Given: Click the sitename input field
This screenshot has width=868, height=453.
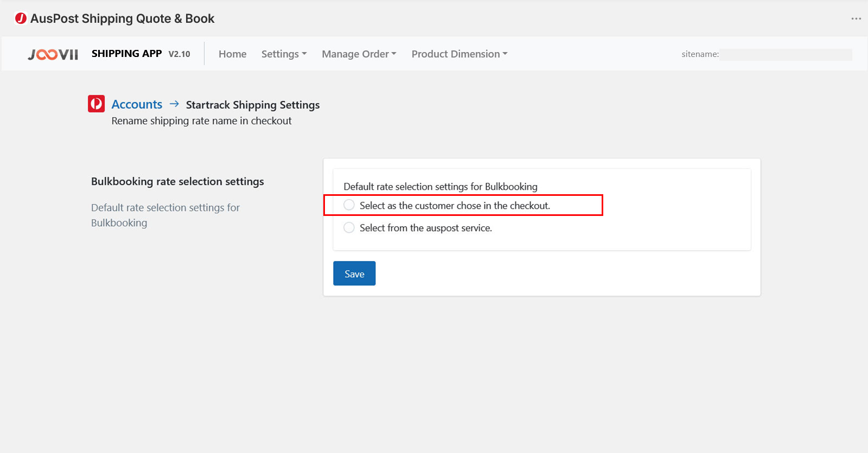Looking at the screenshot, I should [786, 54].
